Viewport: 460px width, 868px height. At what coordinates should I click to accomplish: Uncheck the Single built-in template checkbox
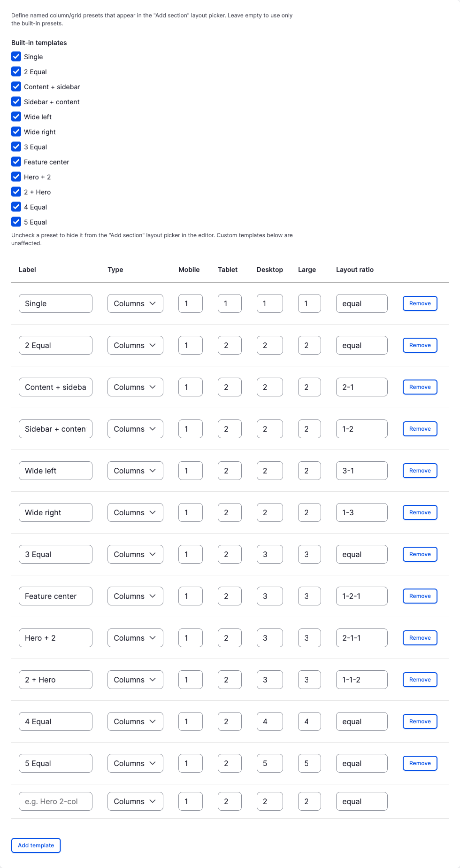tap(16, 56)
